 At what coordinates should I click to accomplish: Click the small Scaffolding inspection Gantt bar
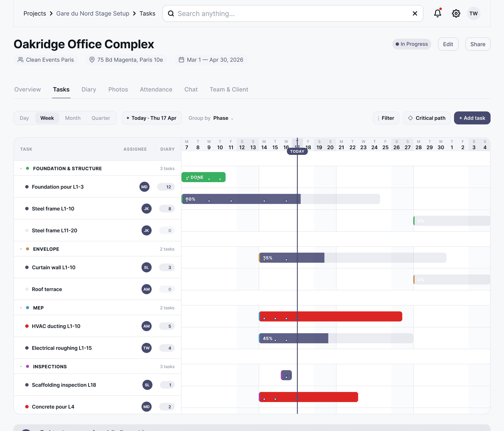(x=286, y=375)
